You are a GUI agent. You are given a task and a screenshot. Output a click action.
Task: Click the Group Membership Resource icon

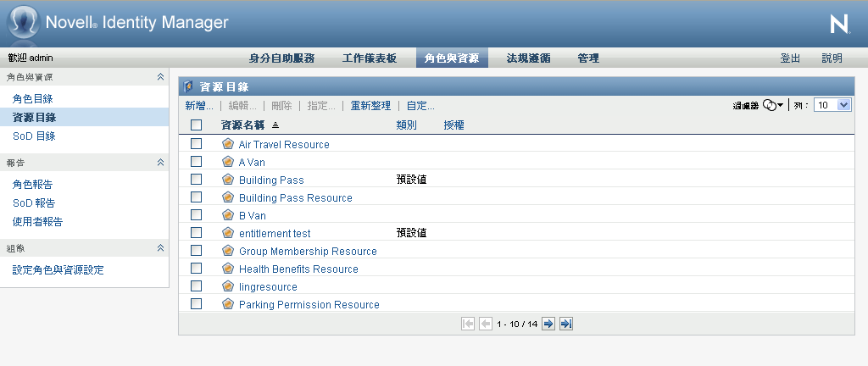[x=228, y=251]
